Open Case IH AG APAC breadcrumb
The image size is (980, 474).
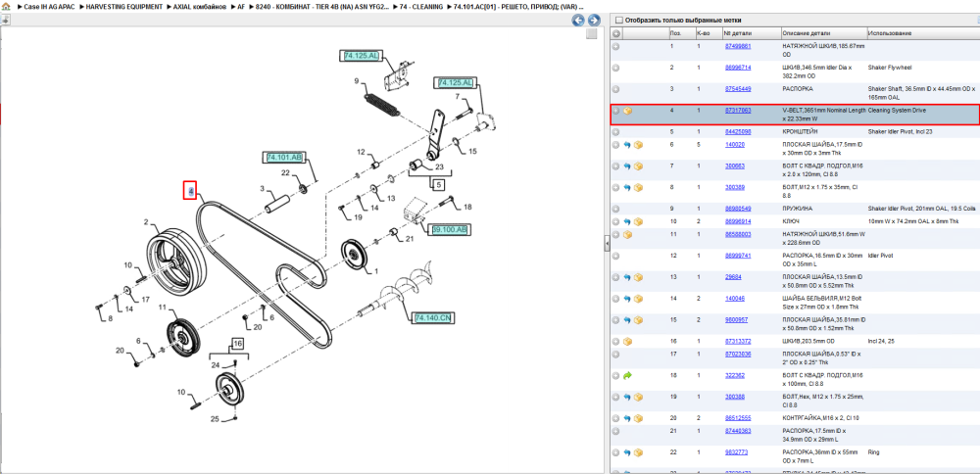[49, 6]
